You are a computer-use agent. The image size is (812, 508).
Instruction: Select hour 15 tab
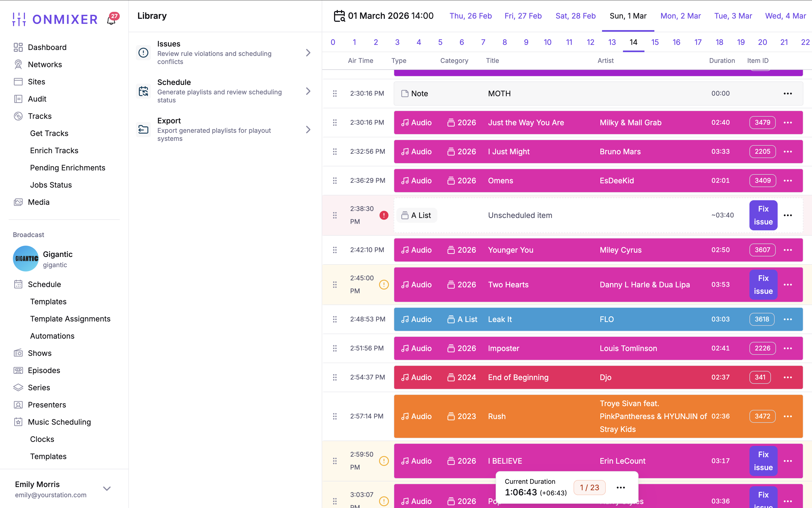(655, 42)
